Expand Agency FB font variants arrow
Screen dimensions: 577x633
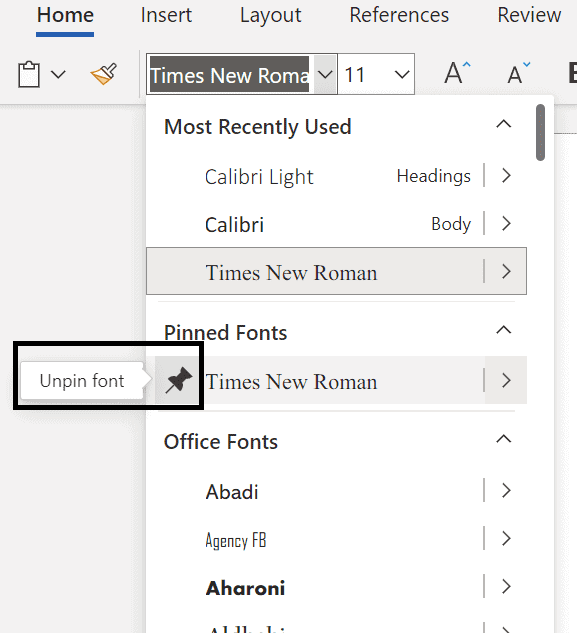(x=506, y=539)
